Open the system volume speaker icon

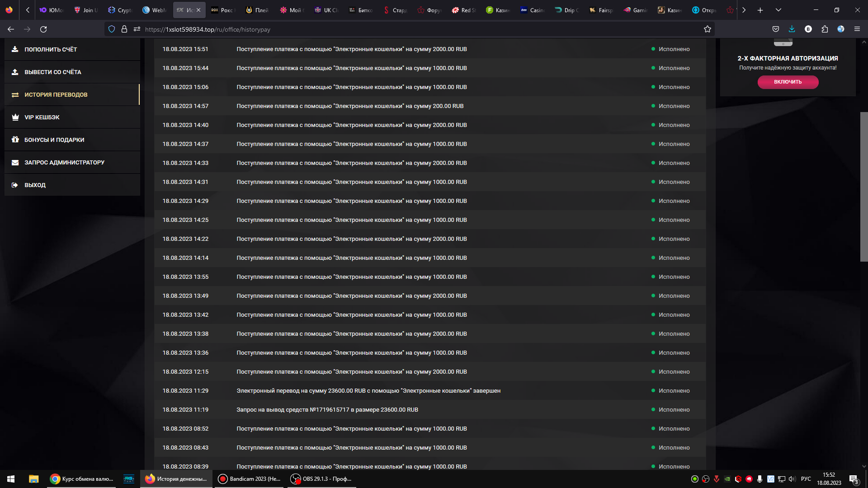tap(792, 479)
